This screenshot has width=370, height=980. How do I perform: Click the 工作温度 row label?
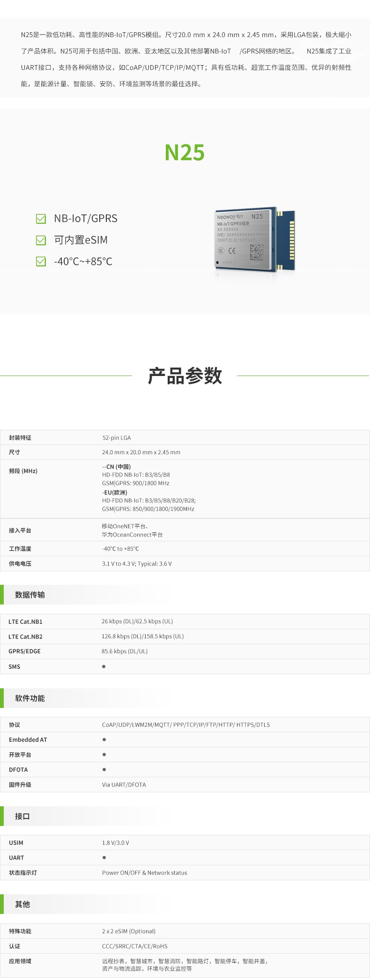click(20, 549)
